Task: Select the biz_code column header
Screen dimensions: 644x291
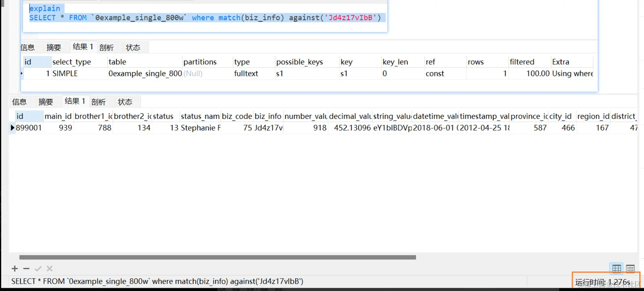Action: (x=237, y=116)
